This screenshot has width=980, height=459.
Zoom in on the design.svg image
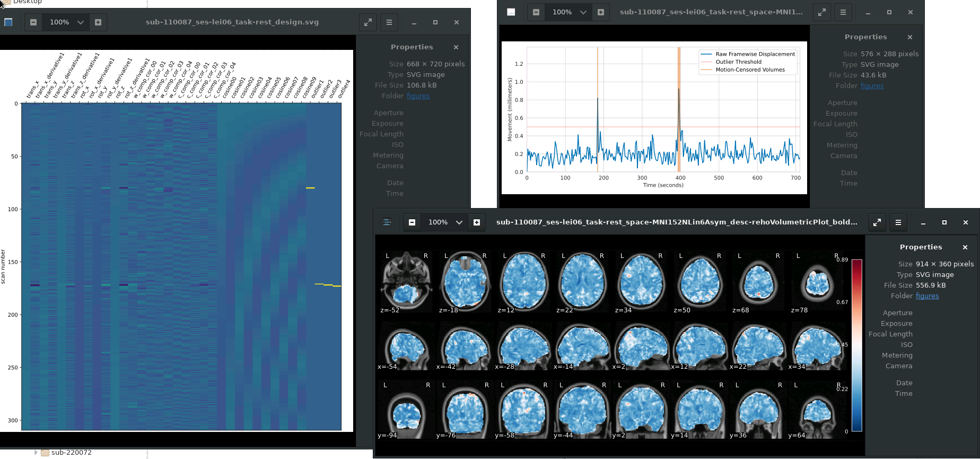click(x=98, y=22)
